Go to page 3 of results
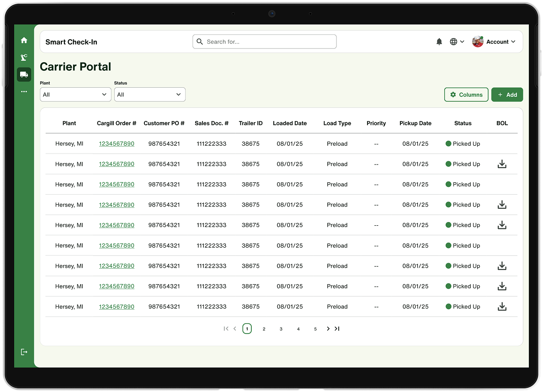Image resolution: width=543 pixels, height=392 pixels. click(x=281, y=329)
